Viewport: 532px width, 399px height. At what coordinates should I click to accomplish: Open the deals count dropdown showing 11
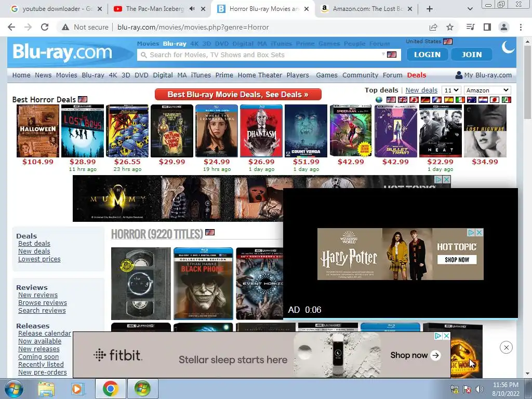click(x=451, y=90)
